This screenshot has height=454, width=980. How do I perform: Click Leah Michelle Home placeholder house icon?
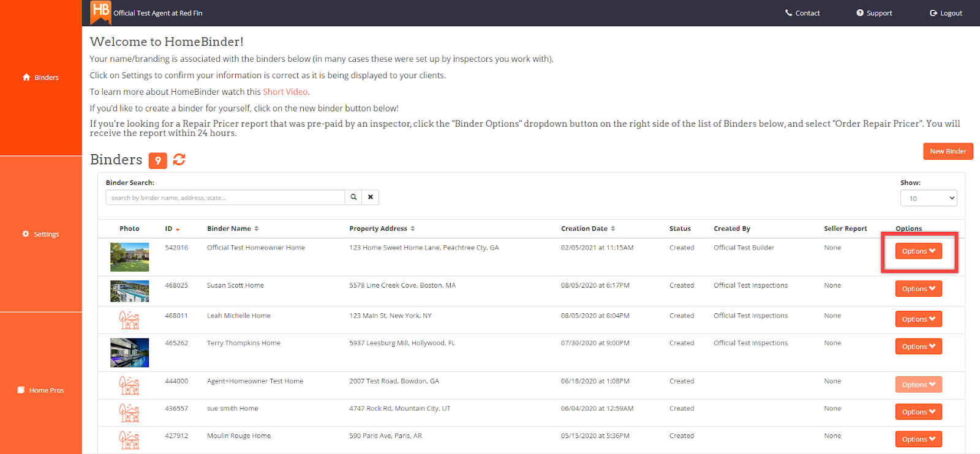click(129, 320)
